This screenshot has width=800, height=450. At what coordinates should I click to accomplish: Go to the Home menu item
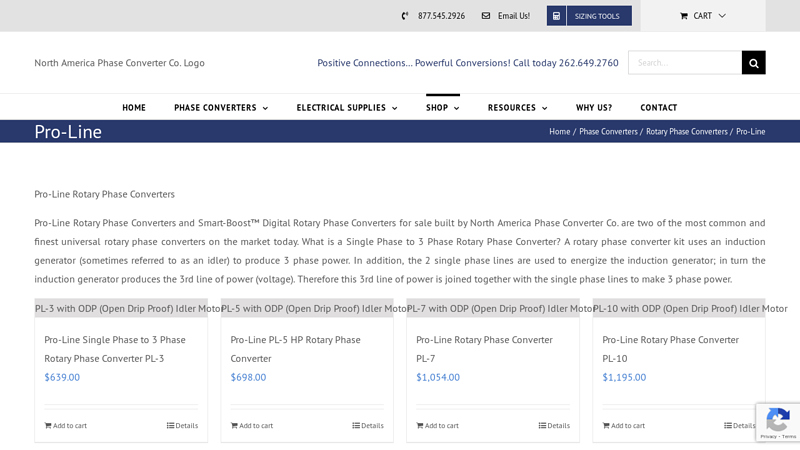coord(134,108)
